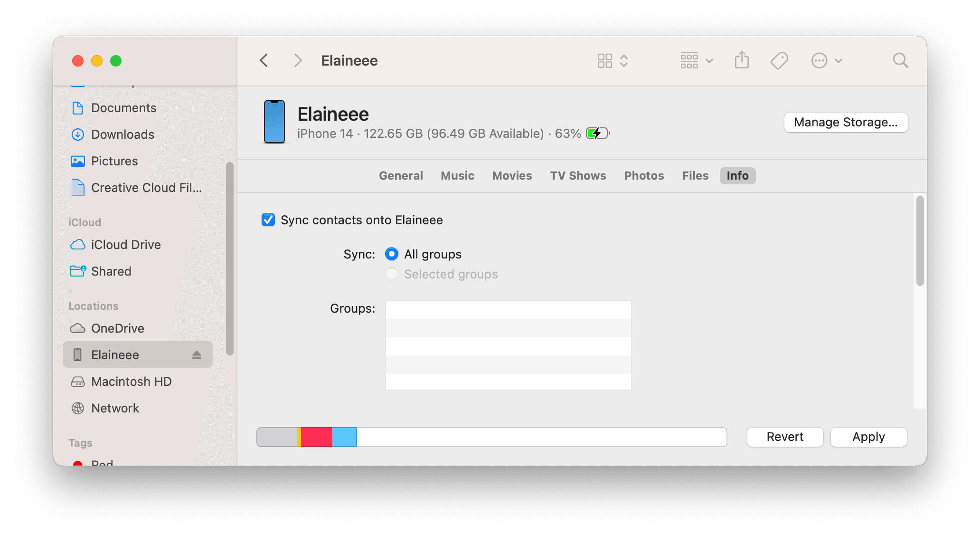The height and width of the screenshot is (536, 980).
Task: Click the Groups list box
Action: (508, 345)
